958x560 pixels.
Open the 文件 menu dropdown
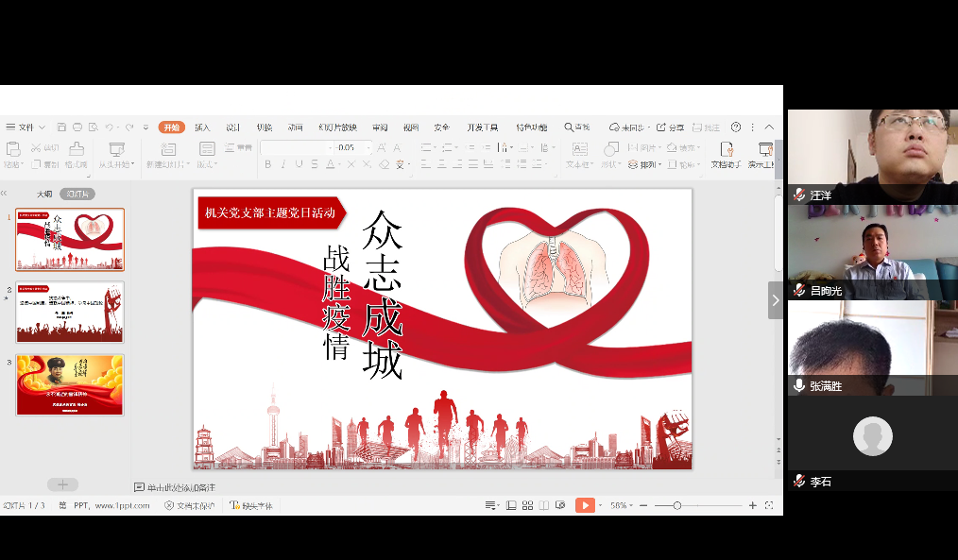pyautogui.click(x=26, y=127)
